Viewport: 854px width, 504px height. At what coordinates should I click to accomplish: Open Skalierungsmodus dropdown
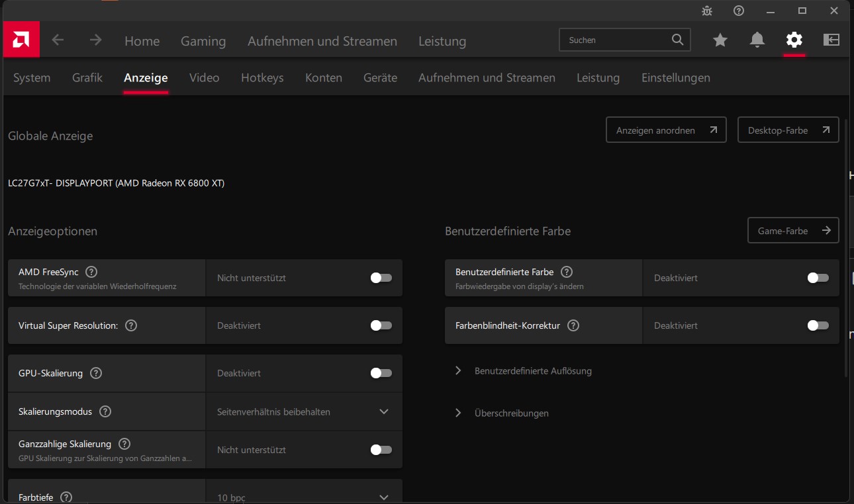pyautogui.click(x=305, y=411)
